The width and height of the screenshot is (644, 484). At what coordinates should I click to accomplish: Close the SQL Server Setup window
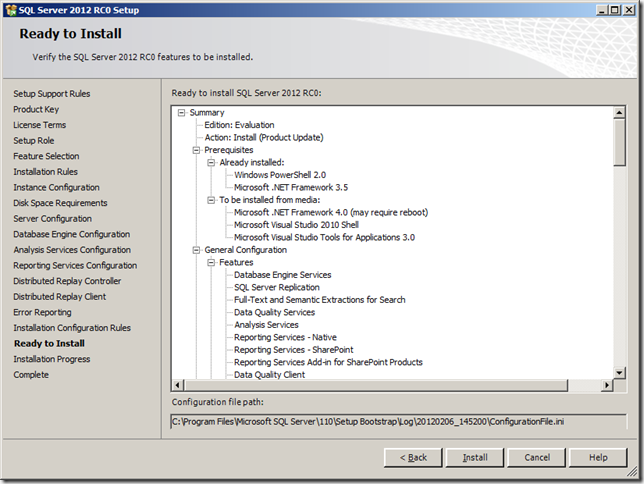[x=629, y=10]
